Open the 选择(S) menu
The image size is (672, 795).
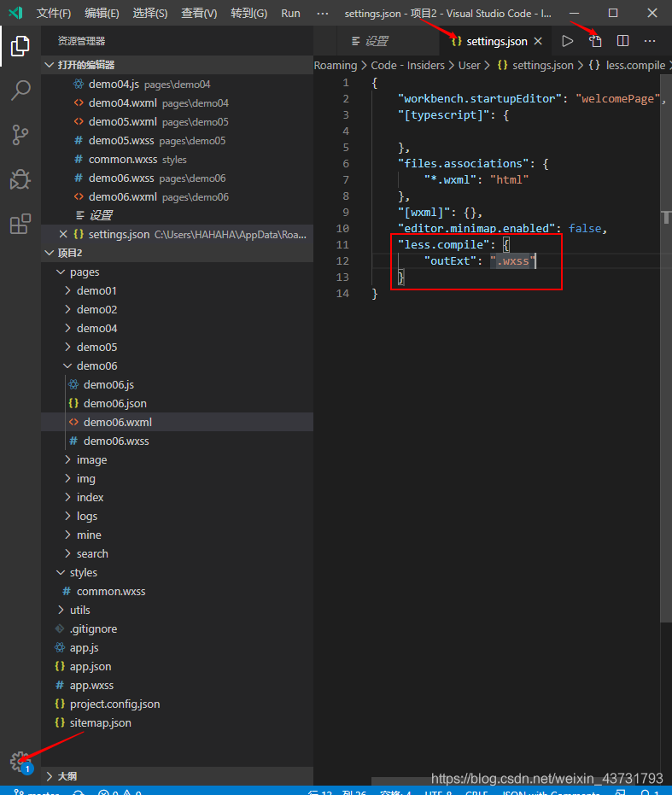pos(150,13)
